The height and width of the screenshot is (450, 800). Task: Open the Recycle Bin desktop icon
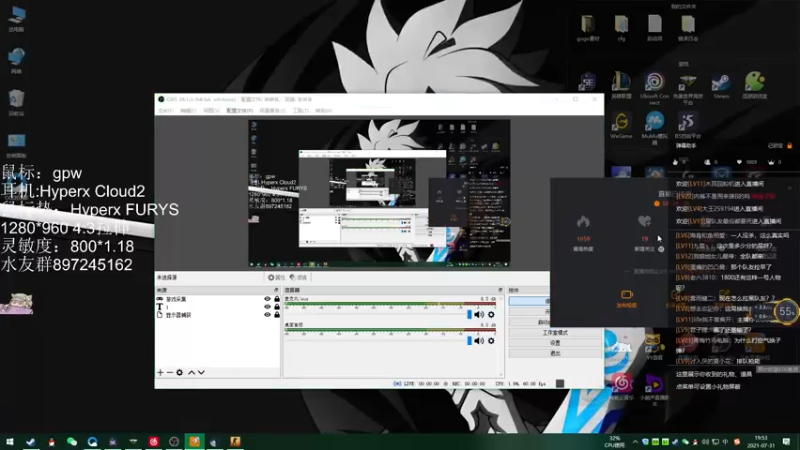point(16,103)
